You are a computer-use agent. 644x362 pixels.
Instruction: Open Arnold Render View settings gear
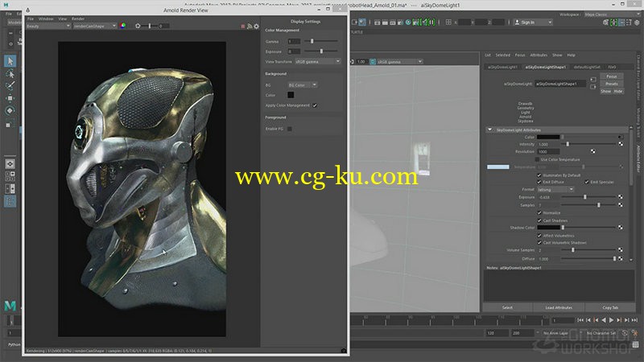[256, 27]
